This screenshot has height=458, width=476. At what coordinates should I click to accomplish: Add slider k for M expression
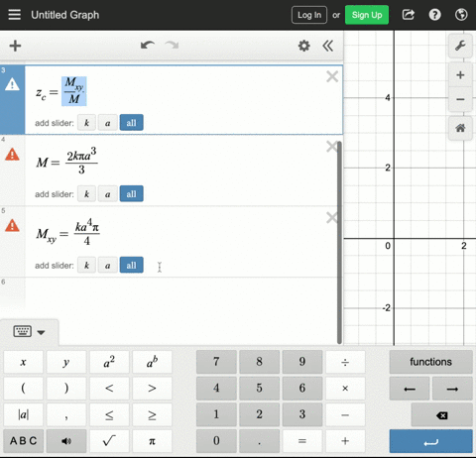click(86, 194)
